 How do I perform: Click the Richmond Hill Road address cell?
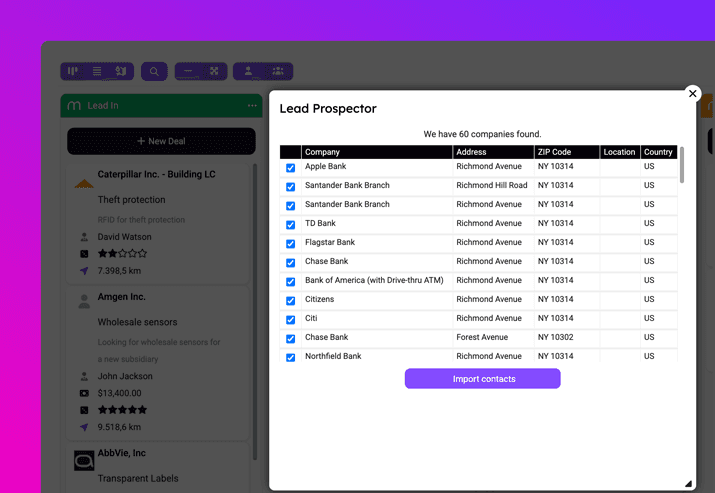pyautogui.click(x=492, y=185)
